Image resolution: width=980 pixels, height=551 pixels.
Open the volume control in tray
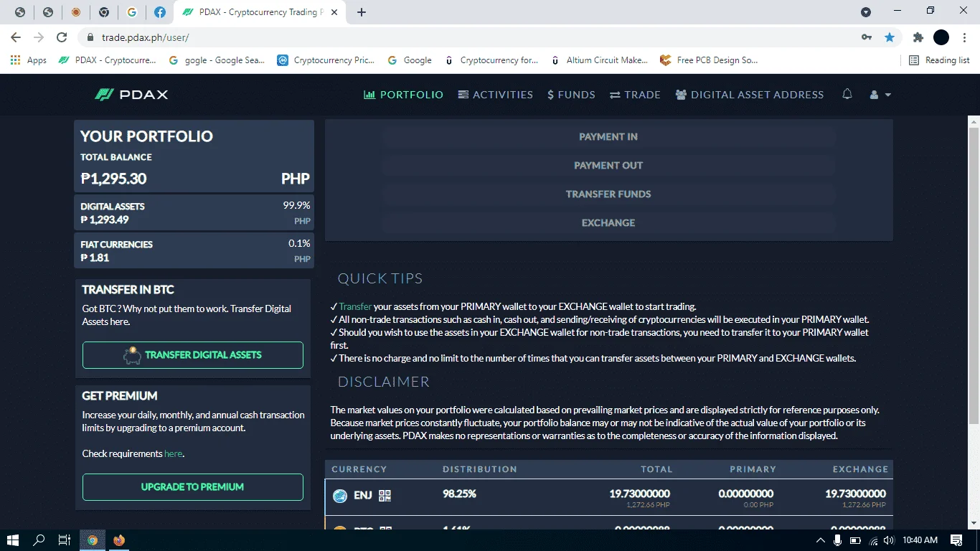(890, 540)
